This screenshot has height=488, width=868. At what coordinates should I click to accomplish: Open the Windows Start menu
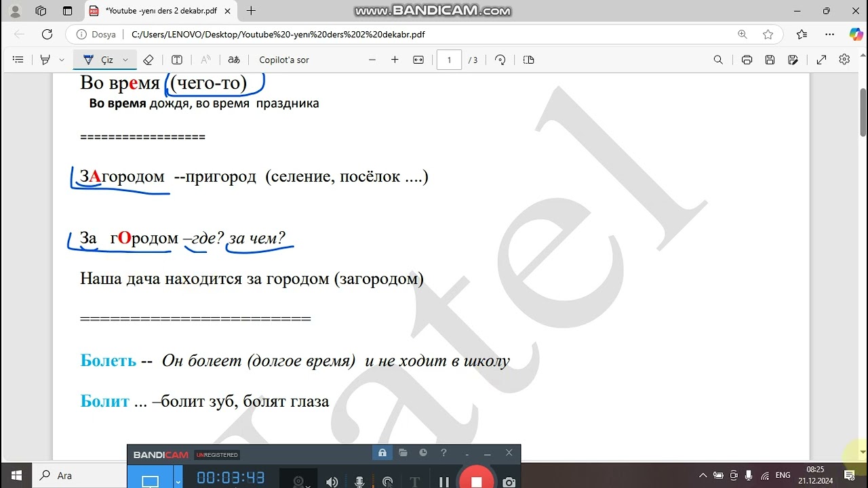tap(16, 475)
